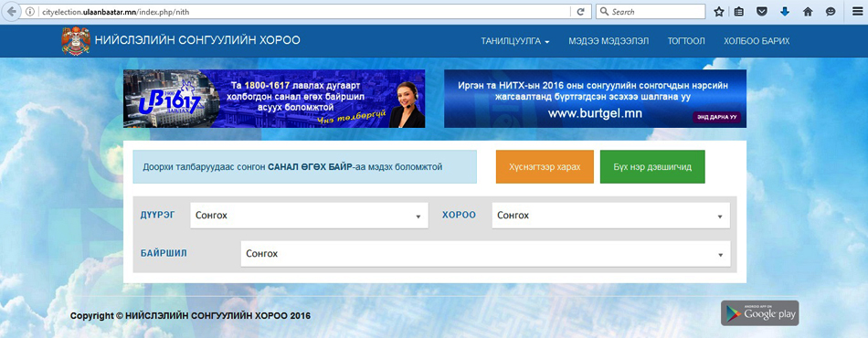The width and height of the screenshot is (868, 338).
Task: Open the Firefox hamburger menu
Action: 856,12
